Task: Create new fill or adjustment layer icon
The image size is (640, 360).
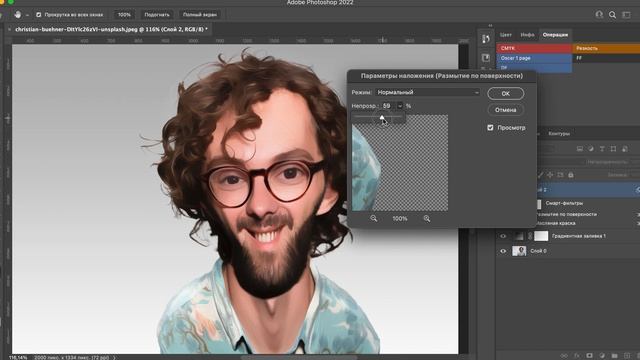Action: (602, 356)
